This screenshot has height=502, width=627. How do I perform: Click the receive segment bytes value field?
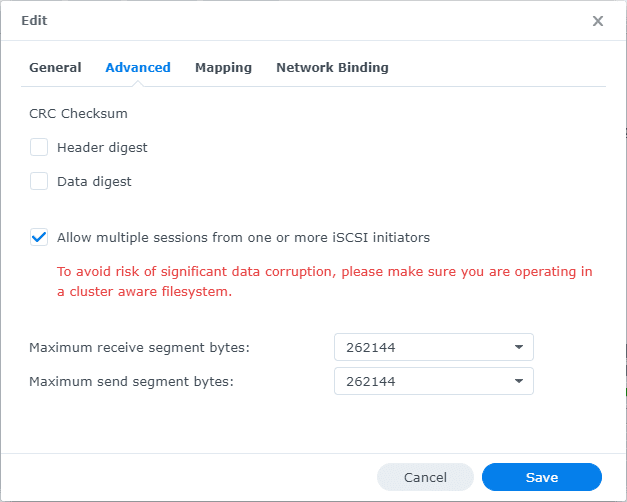point(420,348)
